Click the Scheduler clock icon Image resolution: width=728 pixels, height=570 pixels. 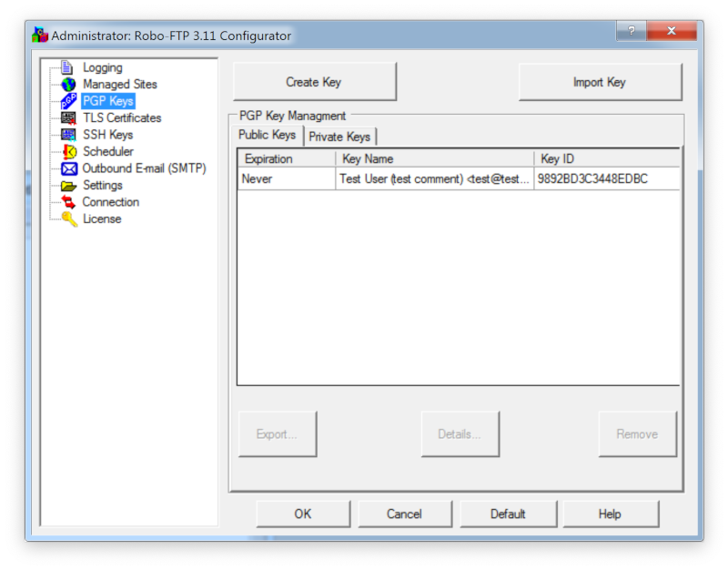point(68,151)
